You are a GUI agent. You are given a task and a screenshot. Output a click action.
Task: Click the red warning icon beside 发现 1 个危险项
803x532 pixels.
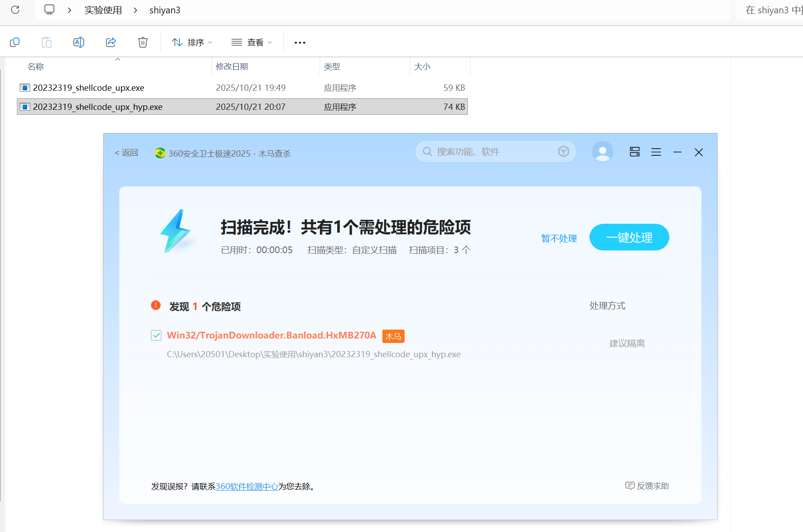156,305
